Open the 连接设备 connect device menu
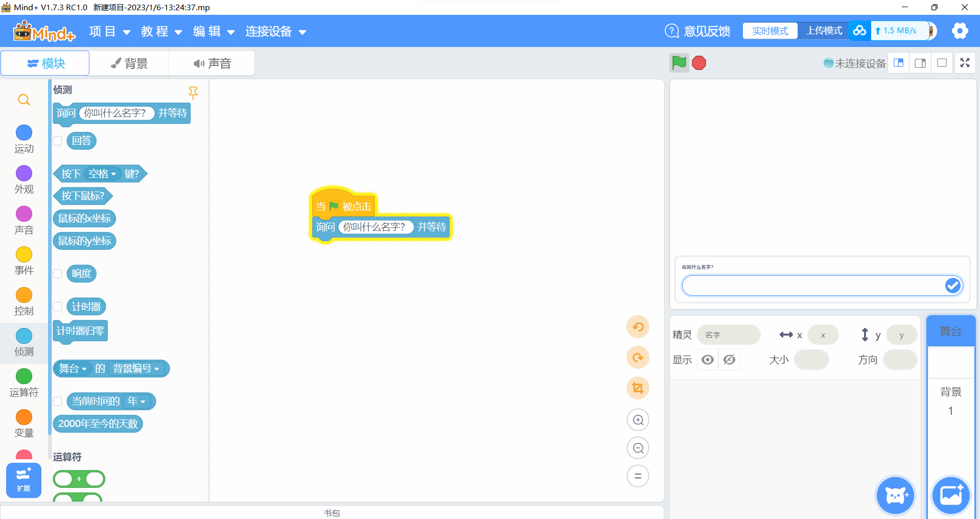This screenshot has height=519, width=980. pos(275,31)
